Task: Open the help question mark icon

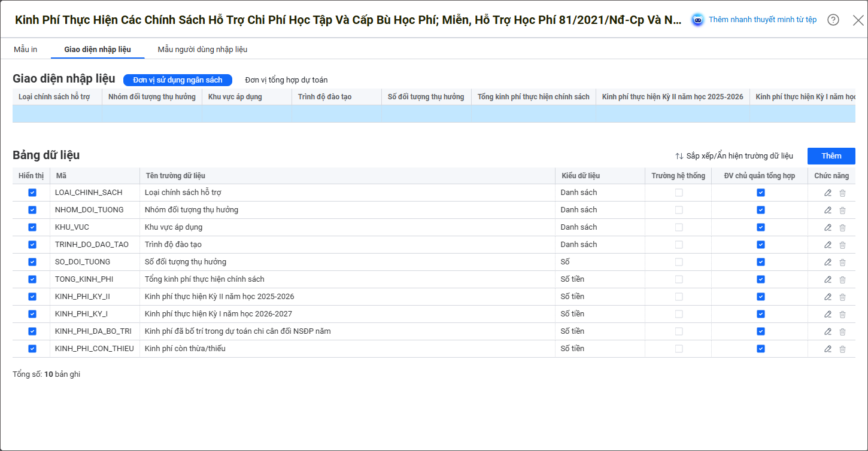Action: pos(833,20)
